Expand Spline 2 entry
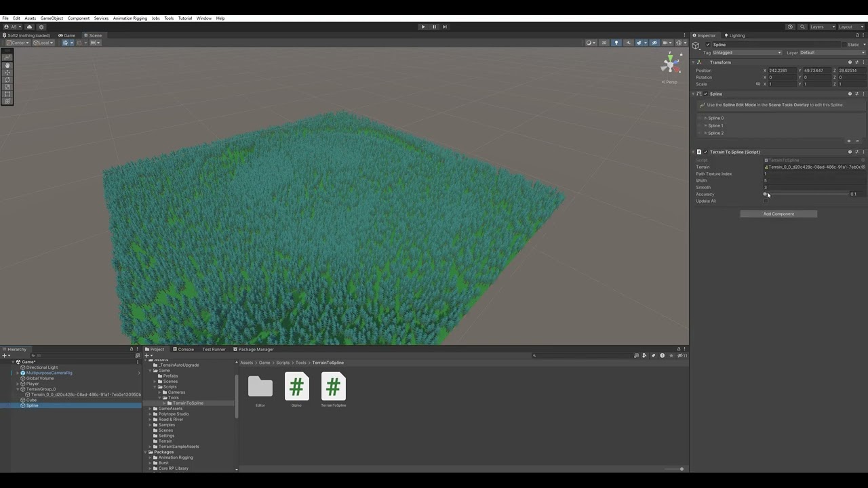868x488 pixels. 705,133
